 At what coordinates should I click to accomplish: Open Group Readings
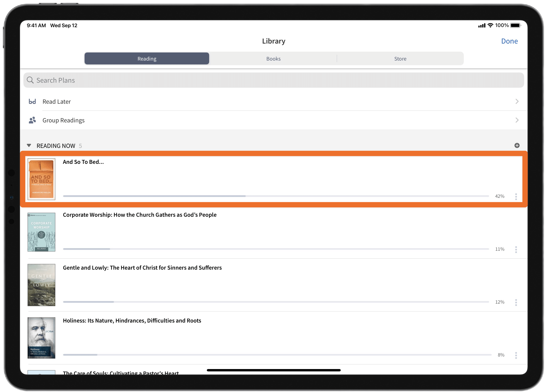click(274, 120)
